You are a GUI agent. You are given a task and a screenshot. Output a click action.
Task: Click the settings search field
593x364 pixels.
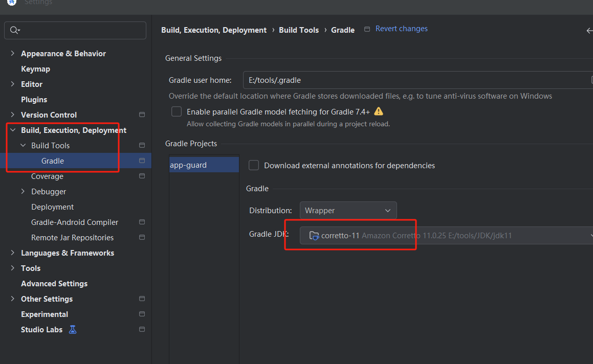[75, 30]
